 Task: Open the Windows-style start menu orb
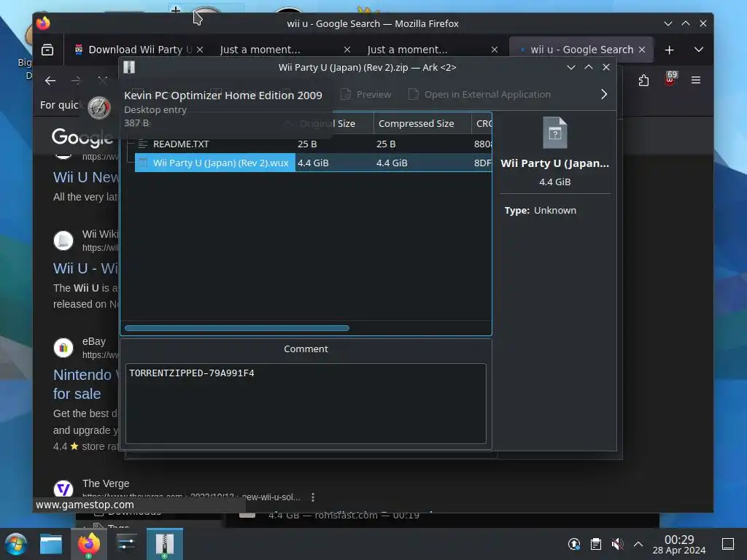16,544
